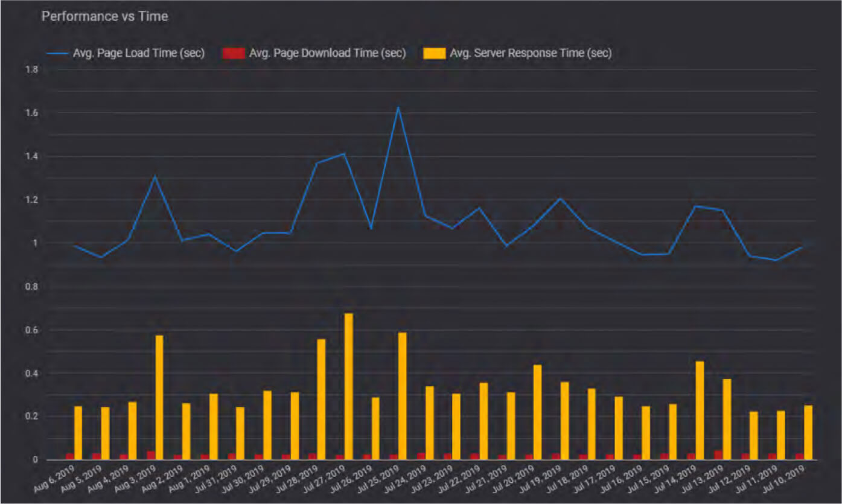Toggle the Avg. Page Download Time legend label
The width and height of the screenshot is (842, 504).
tap(327, 53)
